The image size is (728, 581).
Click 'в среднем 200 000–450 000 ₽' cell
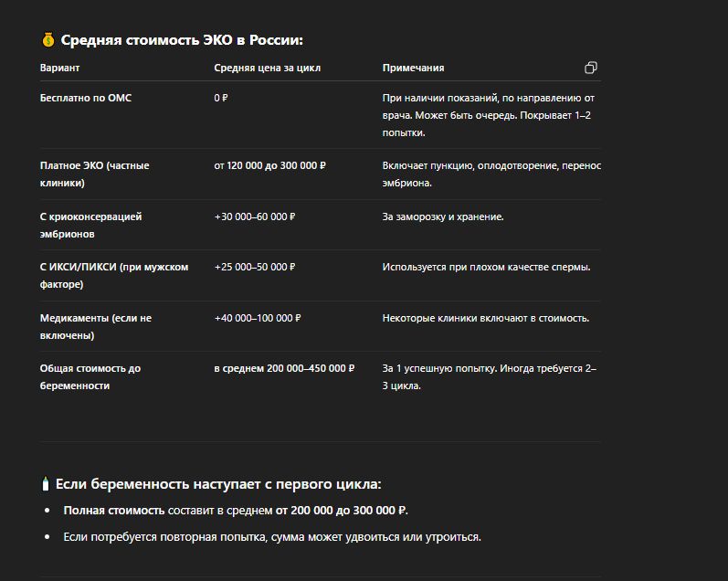coord(284,368)
